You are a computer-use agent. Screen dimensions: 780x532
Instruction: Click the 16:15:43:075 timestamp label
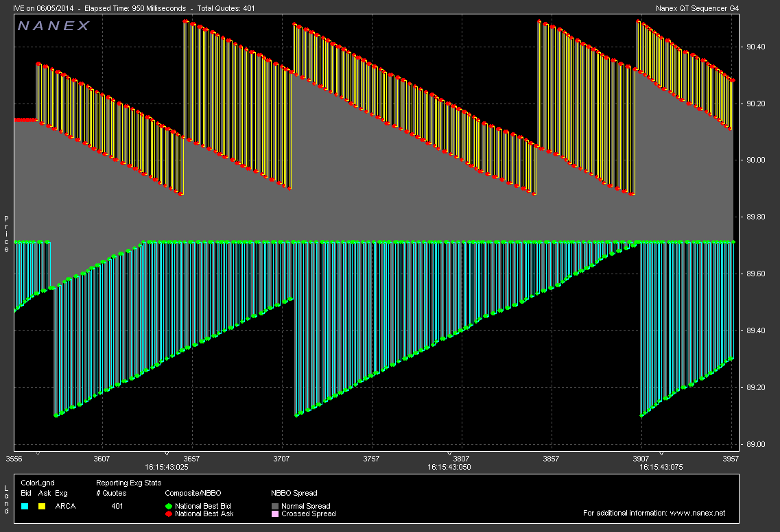(661, 467)
